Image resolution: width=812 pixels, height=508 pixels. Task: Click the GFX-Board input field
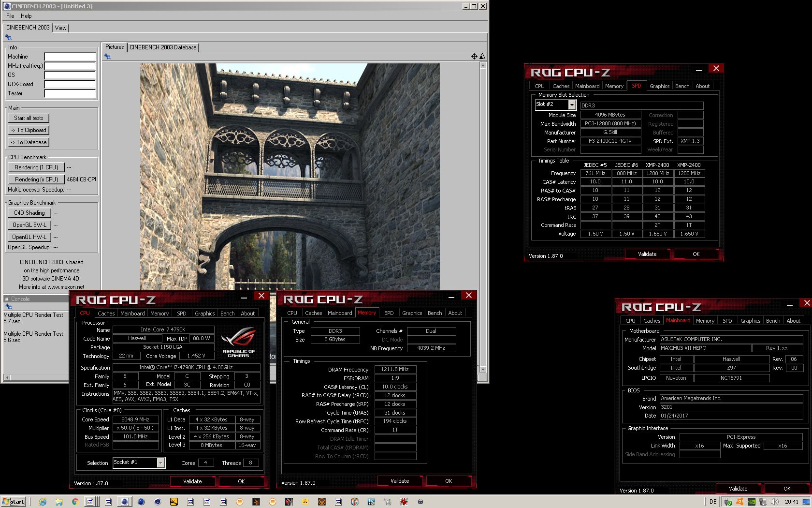70,84
